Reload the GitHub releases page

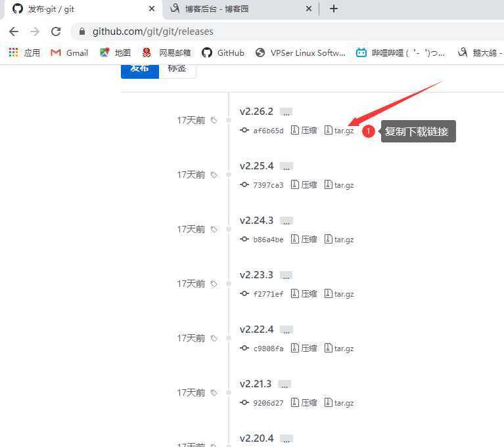pos(56,32)
